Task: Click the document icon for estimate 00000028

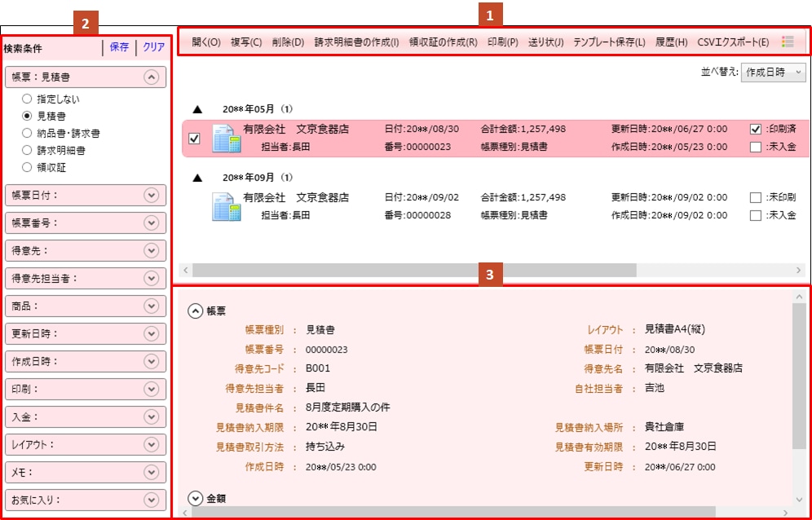Action: point(225,206)
